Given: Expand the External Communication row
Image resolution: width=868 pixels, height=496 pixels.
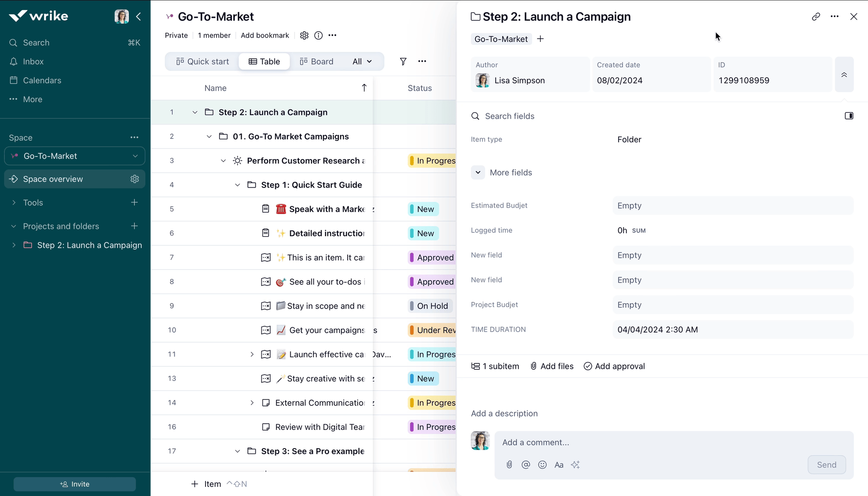Looking at the screenshot, I should coord(252,403).
